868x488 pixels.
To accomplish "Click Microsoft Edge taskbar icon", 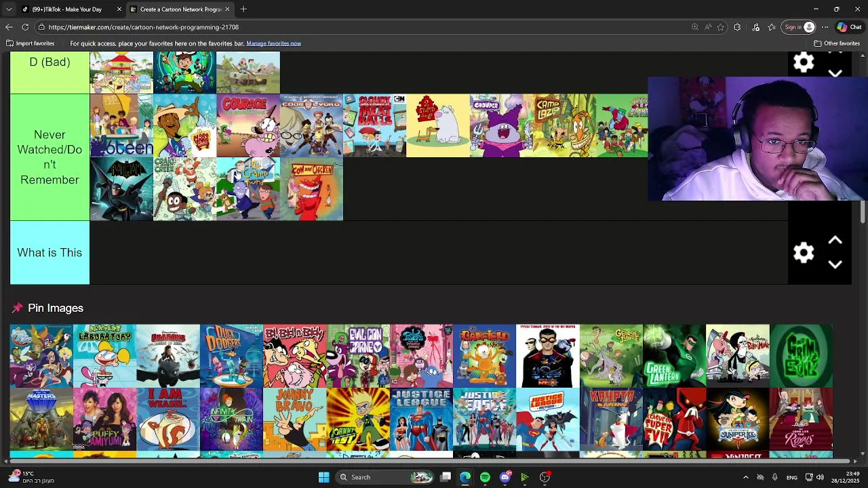I will [465, 477].
